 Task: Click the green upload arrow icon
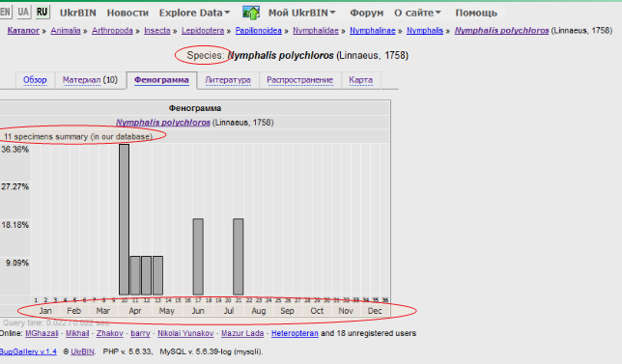point(251,13)
